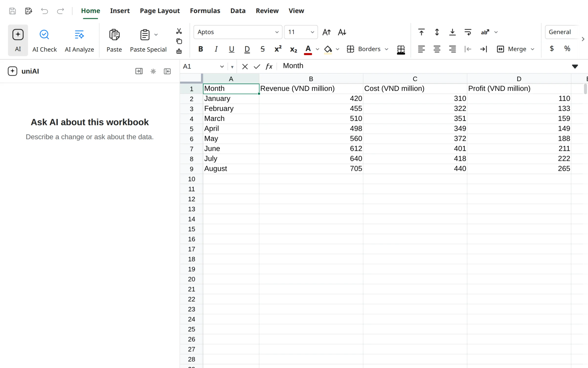
Task: Align text to bottom
Action: [x=453, y=32]
